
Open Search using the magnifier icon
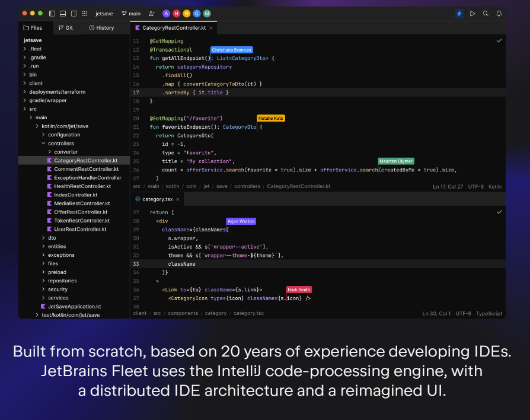[486, 13]
